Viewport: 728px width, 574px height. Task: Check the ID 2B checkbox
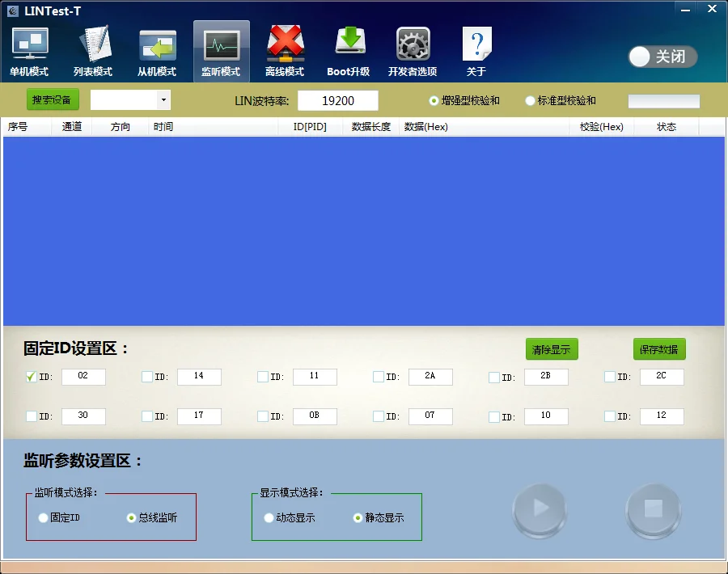[x=494, y=378]
